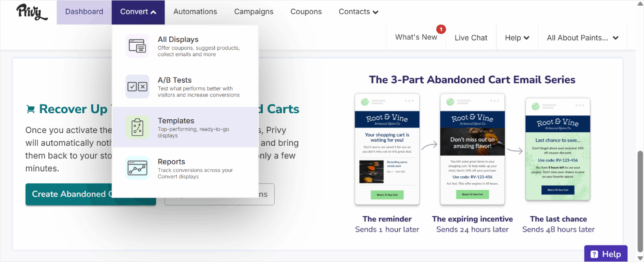Open the Automations menu
Image resolution: width=644 pixels, height=262 pixels.
[195, 12]
